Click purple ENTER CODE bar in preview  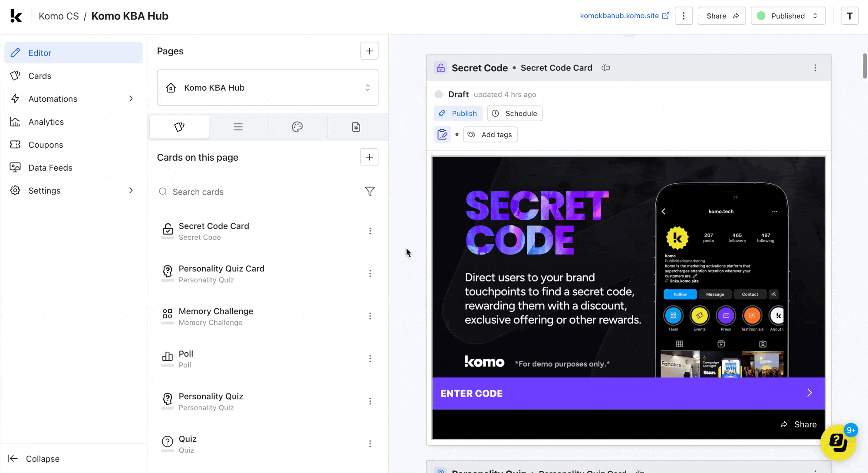click(628, 394)
